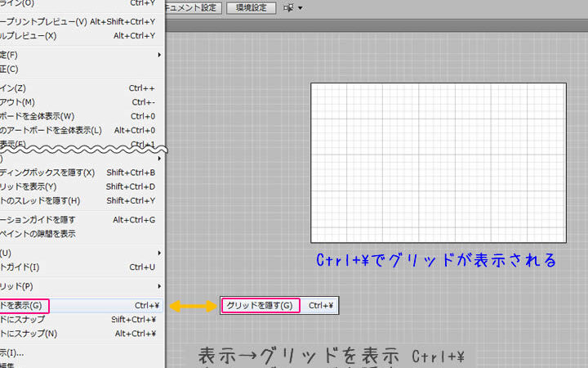This screenshot has width=588, height=368.
Task: Show transparency grid リッドを表示(Y)
Action: [x=82, y=186]
